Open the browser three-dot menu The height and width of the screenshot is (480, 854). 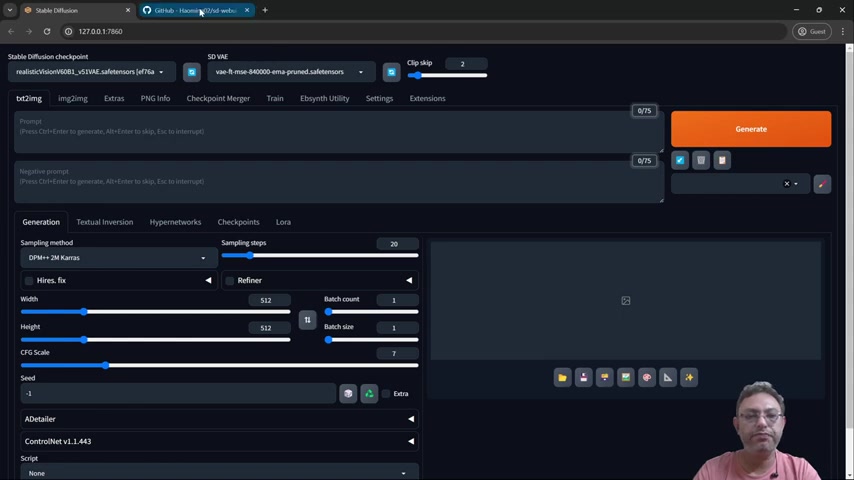click(843, 32)
